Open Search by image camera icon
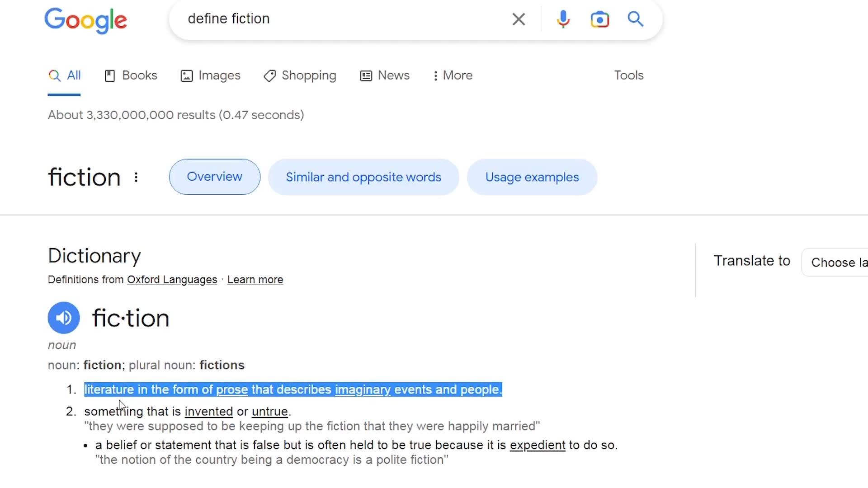The height and width of the screenshot is (488, 868). [x=599, y=19]
